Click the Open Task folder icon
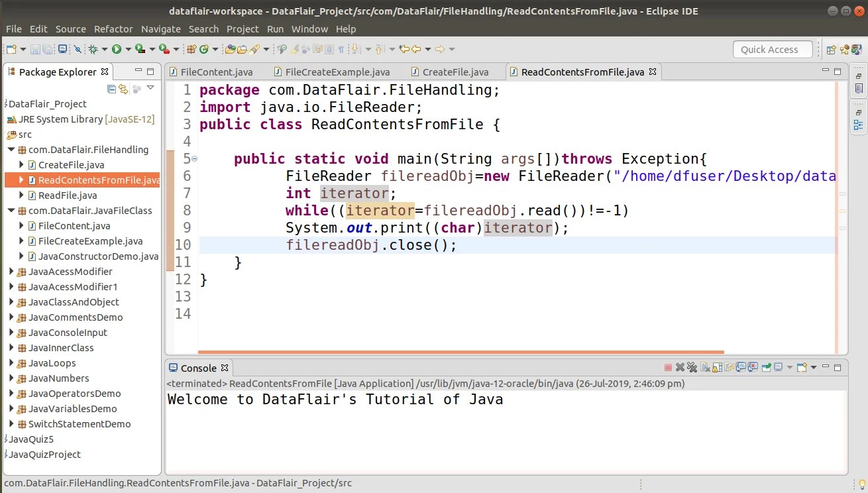This screenshot has width=868, height=493. click(242, 49)
